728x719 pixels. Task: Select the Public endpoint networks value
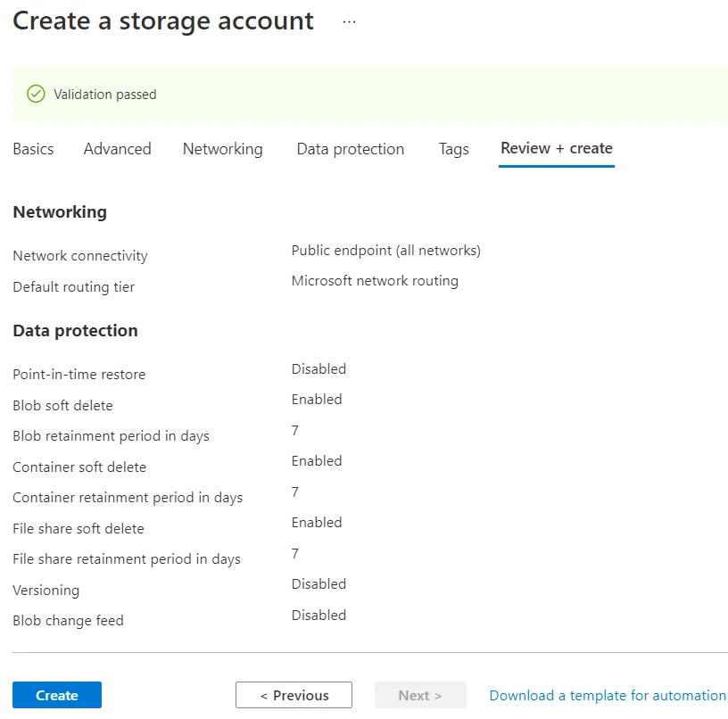click(385, 250)
